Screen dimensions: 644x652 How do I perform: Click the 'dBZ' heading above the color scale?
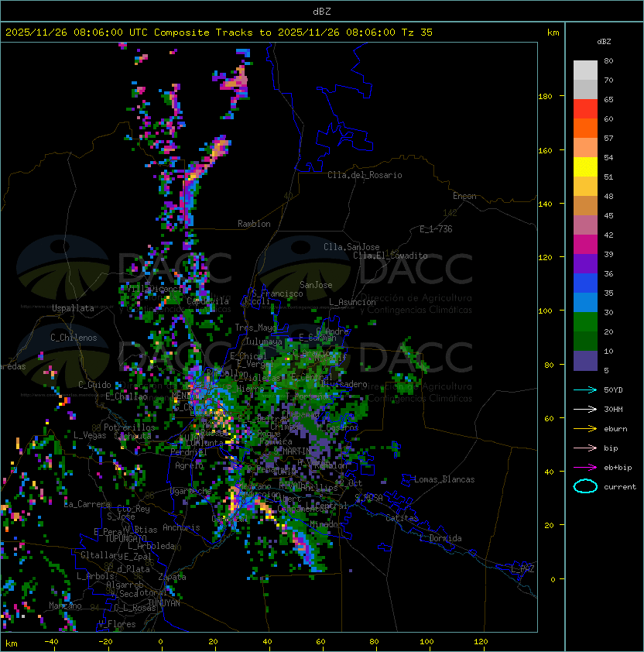[x=604, y=42]
